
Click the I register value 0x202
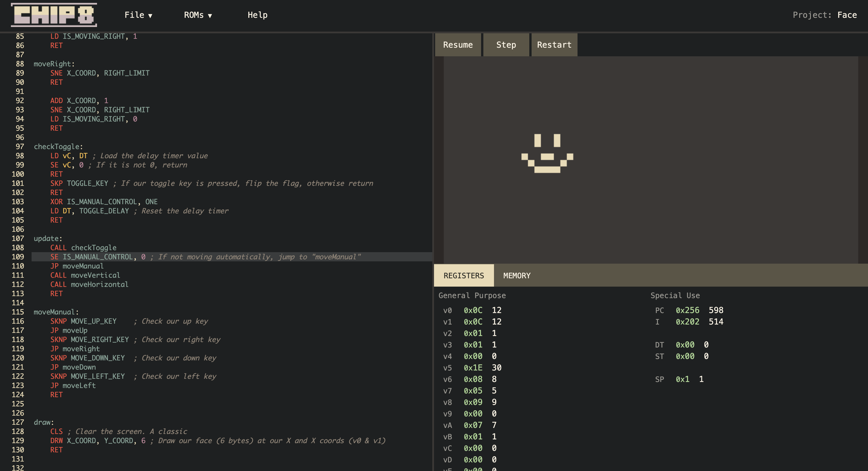coord(687,322)
